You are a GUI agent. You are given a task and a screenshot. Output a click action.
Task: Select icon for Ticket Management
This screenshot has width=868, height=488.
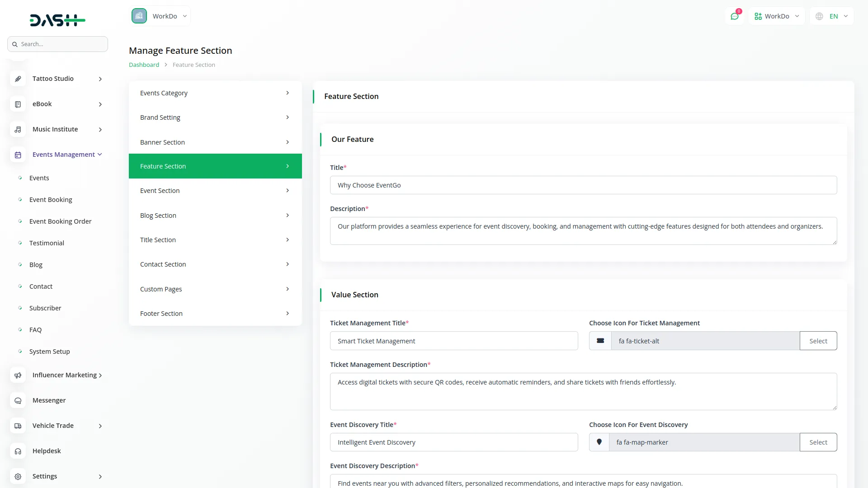pos(818,341)
